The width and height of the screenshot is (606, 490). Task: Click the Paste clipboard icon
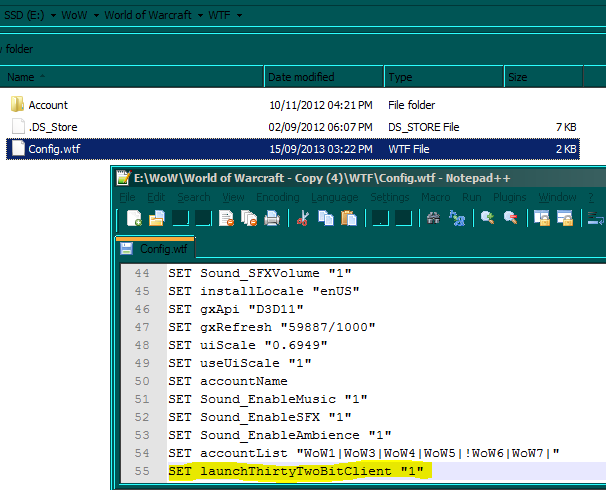pos(349,218)
